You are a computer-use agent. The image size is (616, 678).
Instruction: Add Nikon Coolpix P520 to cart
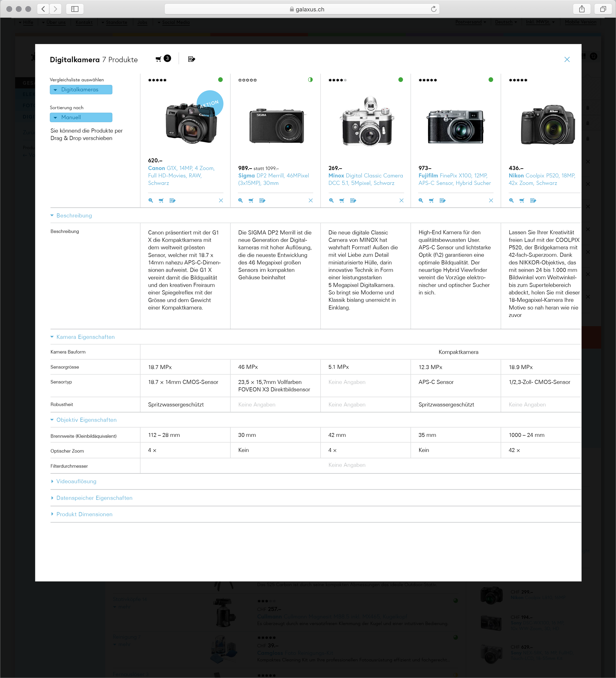click(x=522, y=200)
